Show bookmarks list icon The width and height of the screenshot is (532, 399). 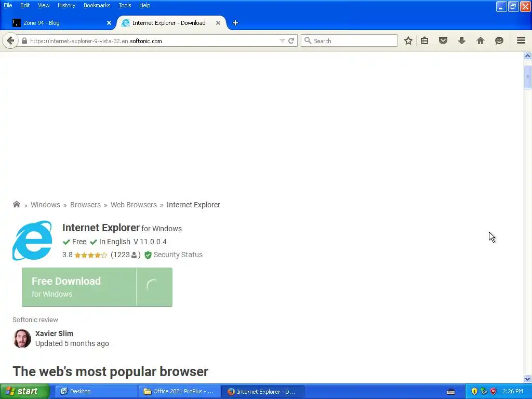(x=424, y=41)
